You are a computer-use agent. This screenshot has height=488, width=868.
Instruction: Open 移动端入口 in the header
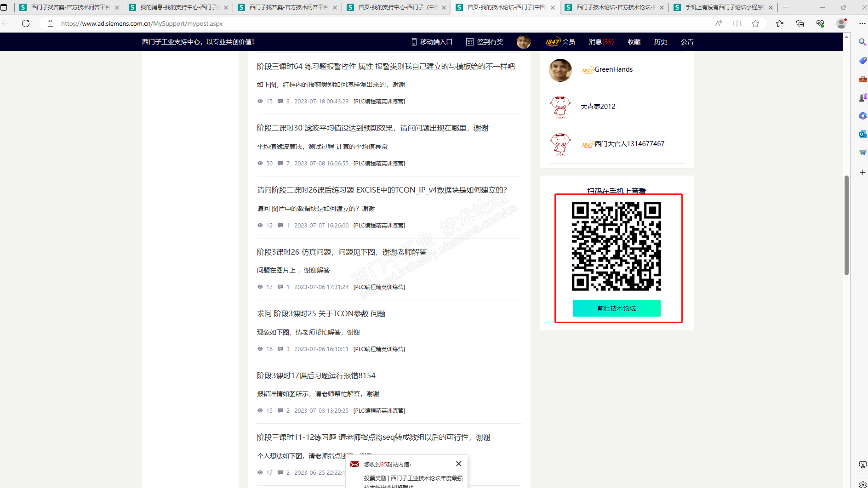click(x=432, y=42)
